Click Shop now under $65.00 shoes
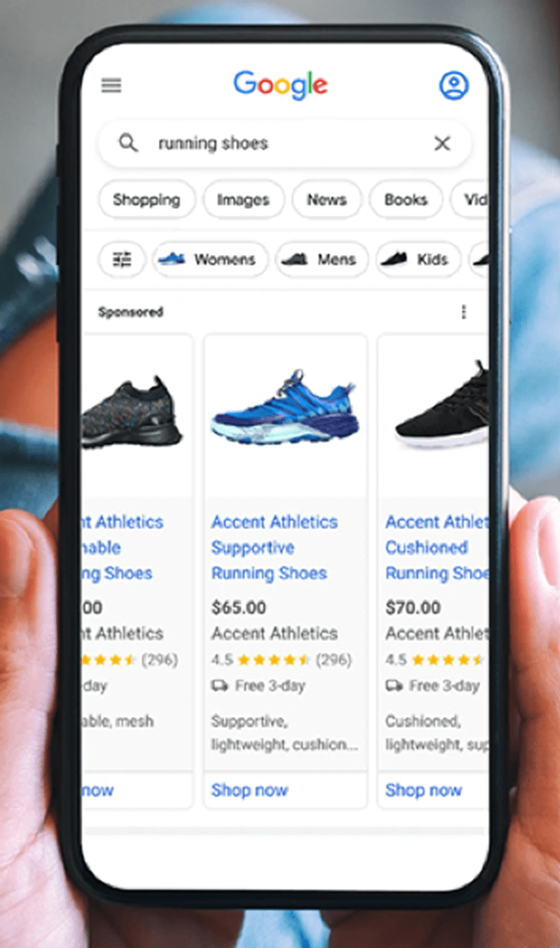This screenshot has height=948, width=560. coord(249,790)
